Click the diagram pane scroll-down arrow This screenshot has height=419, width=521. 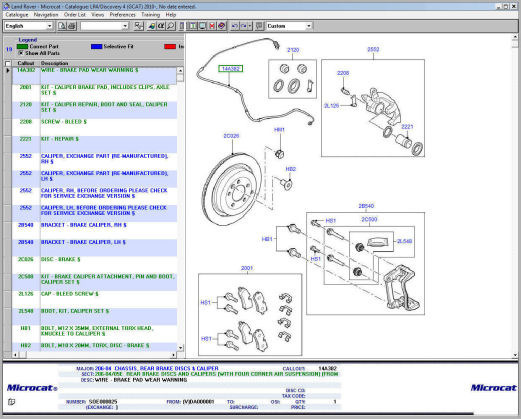(515, 355)
